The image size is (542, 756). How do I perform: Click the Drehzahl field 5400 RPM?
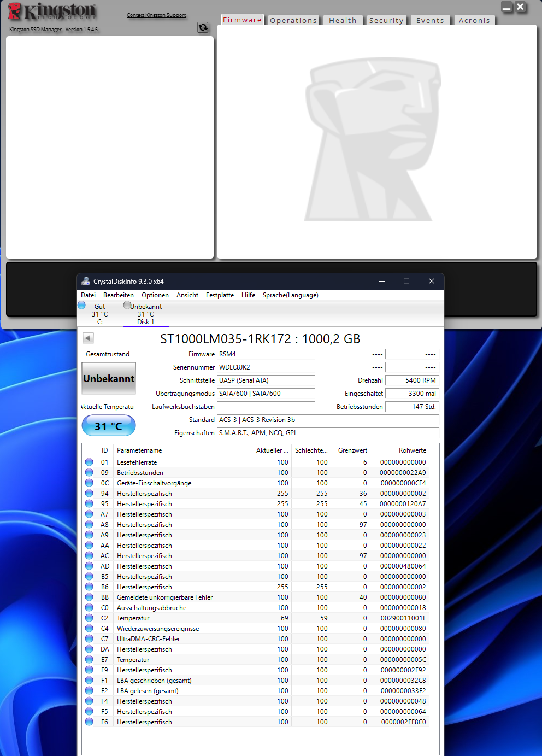tap(412, 380)
